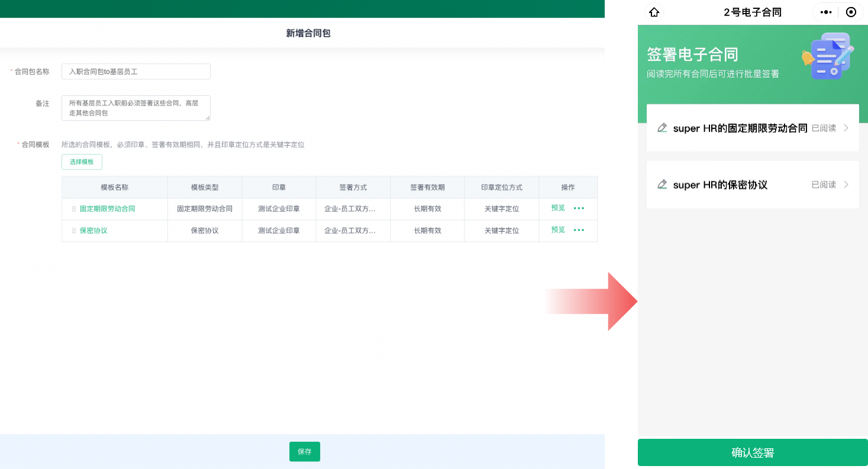Expand the super HR的固定期限劳动合同 chevron
Screen dimensions: 868x469
(846, 128)
